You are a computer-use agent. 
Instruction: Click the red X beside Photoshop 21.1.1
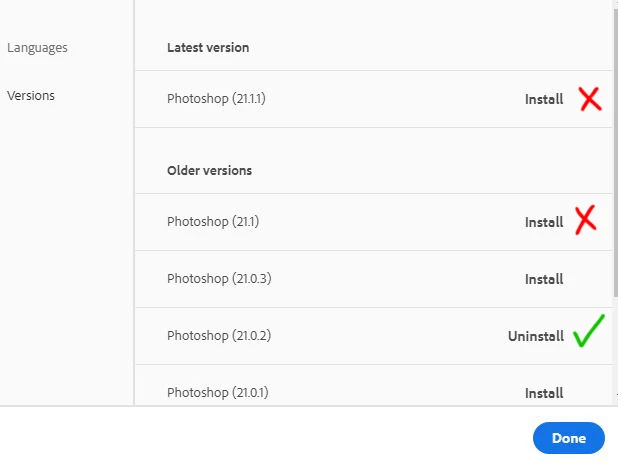pos(590,99)
